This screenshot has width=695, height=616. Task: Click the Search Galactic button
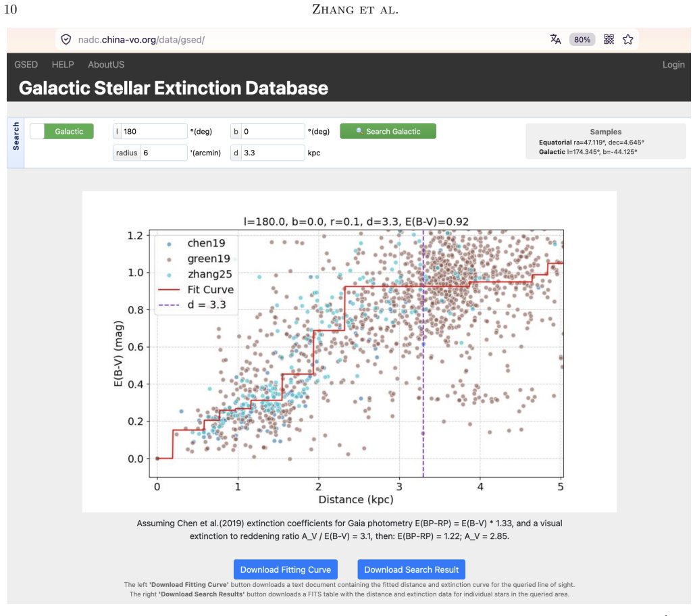388,131
